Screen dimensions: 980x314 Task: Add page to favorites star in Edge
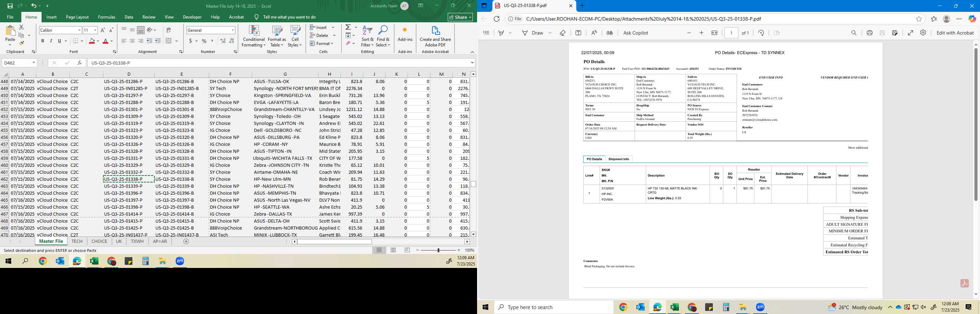coord(919,18)
